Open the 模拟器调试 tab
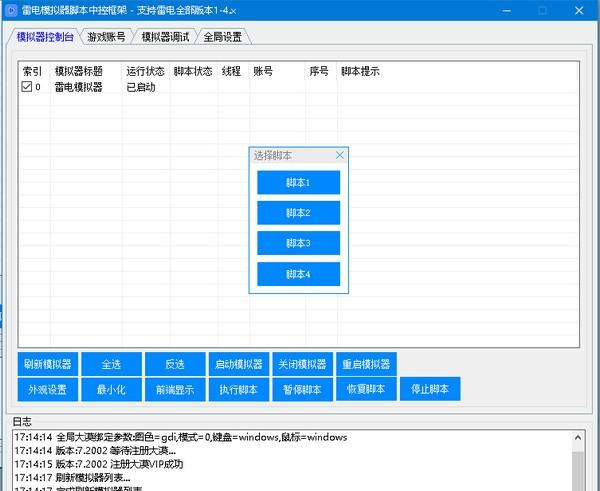Screen dimensions: 600x491 pos(165,37)
